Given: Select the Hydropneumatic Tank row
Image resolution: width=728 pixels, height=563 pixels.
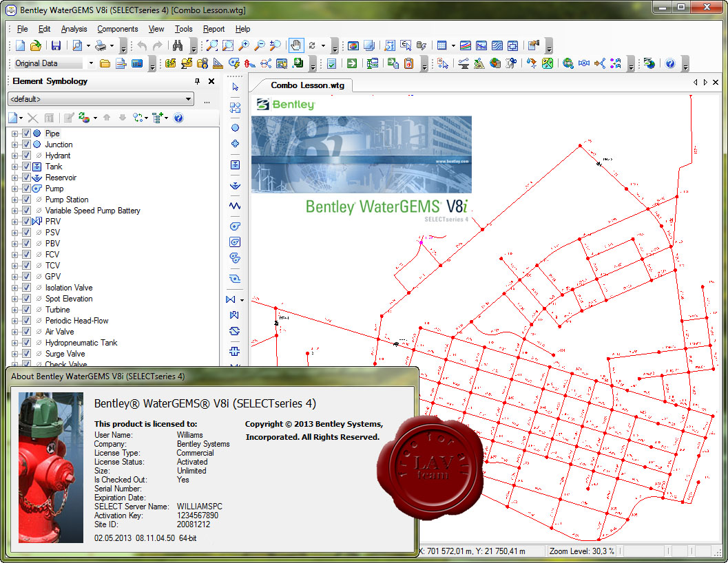Looking at the screenshot, I should click(81, 343).
